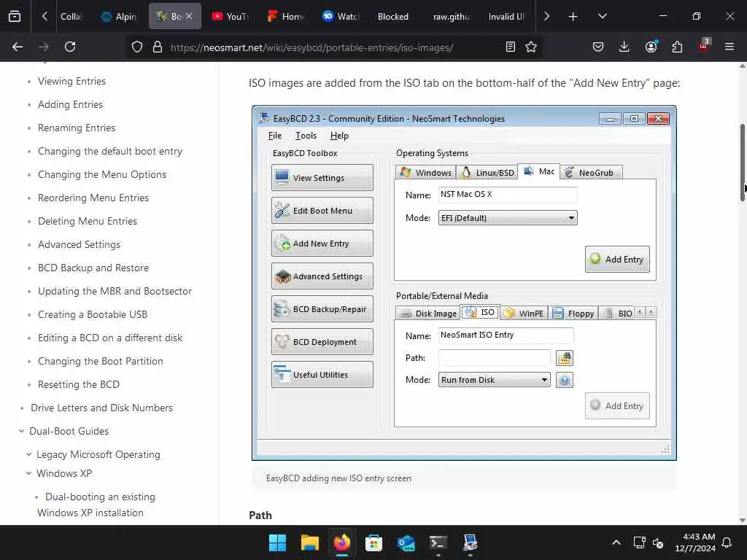This screenshot has width=747, height=560.
Task: Open EasyBCD app from taskbar
Action: pos(471,542)
